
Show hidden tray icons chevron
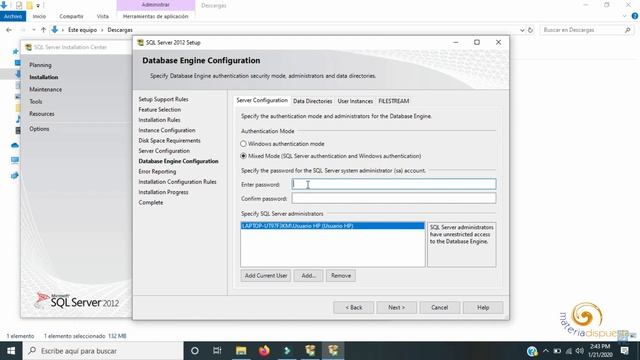pos(546,351)
